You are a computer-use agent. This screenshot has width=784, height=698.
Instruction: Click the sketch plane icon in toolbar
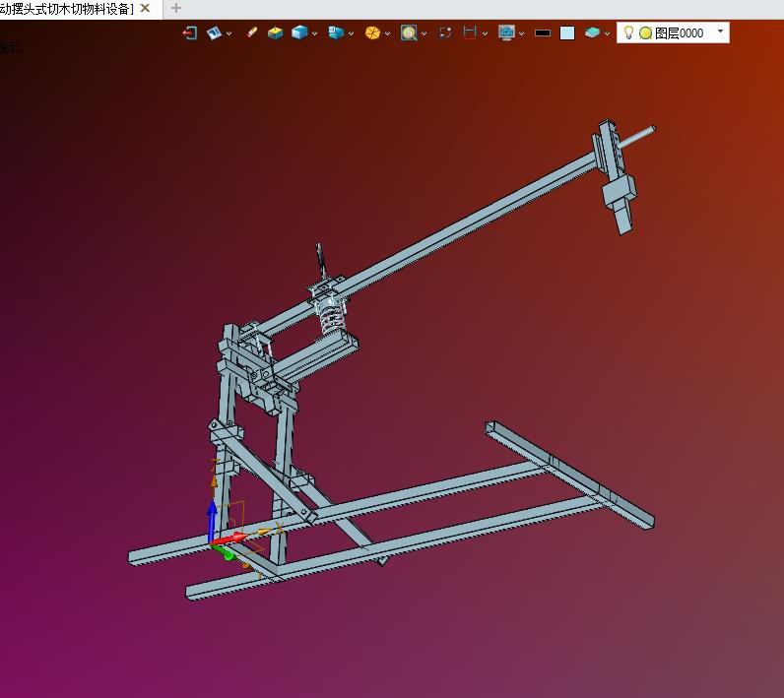click(x=214, y=32)
